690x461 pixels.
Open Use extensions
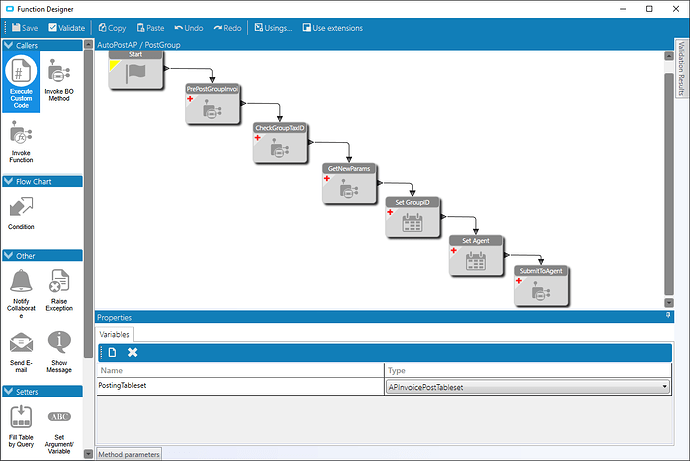(x=333, y=28)
